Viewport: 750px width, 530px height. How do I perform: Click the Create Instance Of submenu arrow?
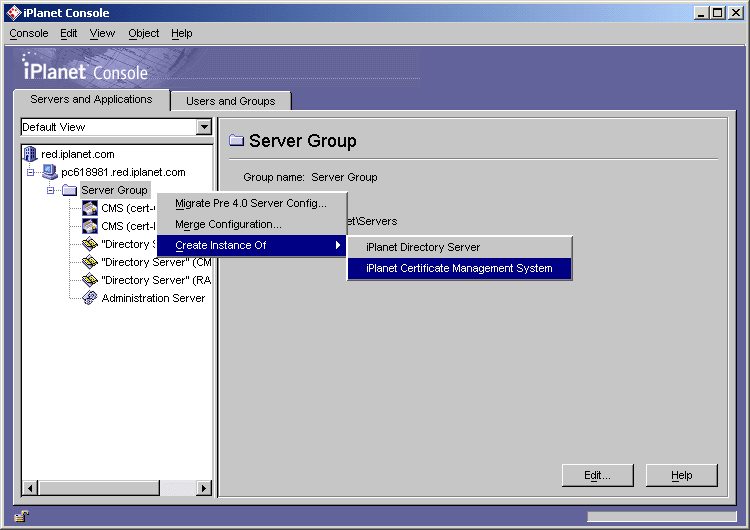[338, 245]
